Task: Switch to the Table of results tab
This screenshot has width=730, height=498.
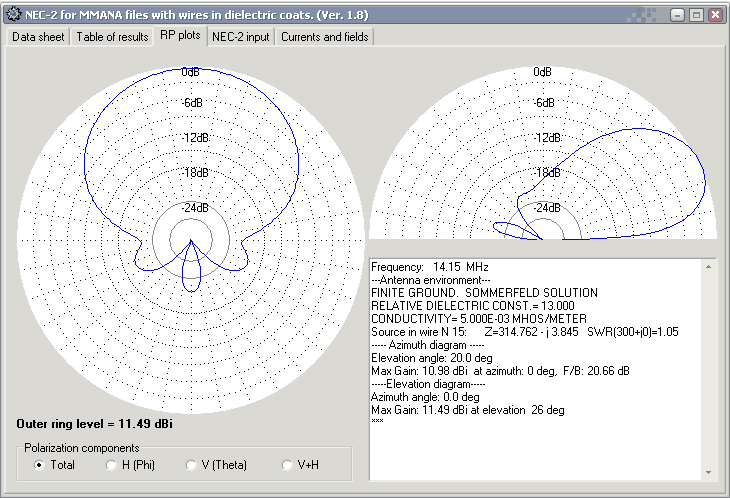Action: [113, 37]
